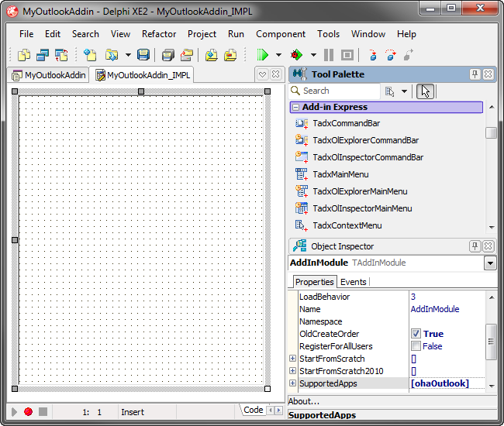This screenshot has height=426, width=504.
Task: Click the Tool Palette scrollbar thumb
Action: 491,132
